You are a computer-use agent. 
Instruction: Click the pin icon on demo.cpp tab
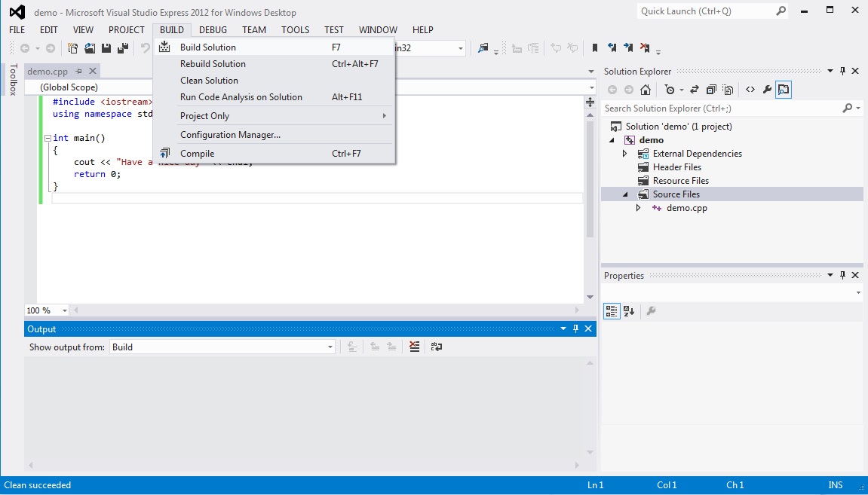(78, 71)
